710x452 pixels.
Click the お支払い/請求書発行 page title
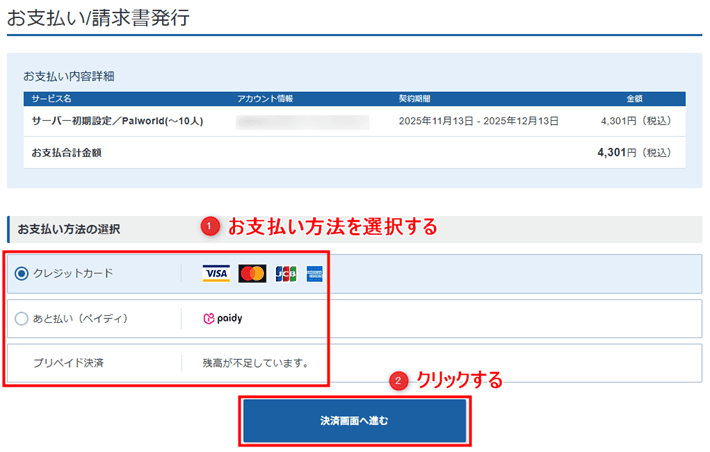(98, 18)
